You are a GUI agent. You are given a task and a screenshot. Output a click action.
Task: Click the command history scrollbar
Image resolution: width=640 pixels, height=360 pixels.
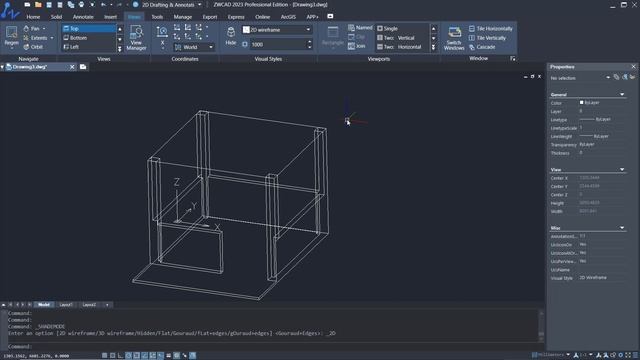(x=542, y=325)
